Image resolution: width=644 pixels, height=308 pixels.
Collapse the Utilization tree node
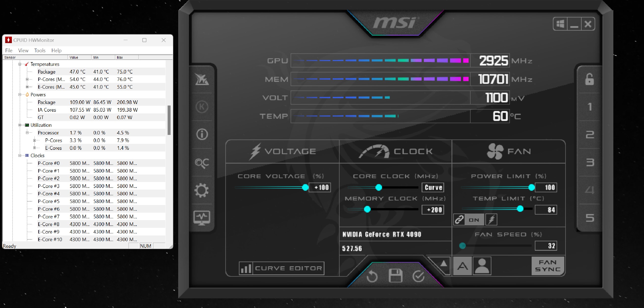click(x=20, y=125)
